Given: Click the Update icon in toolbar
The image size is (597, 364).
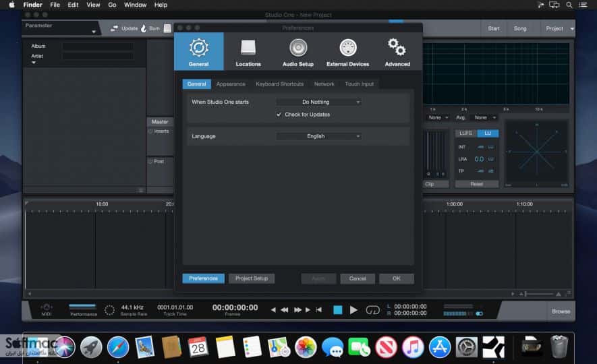Looking at the screenshot, I should point(114,28).
